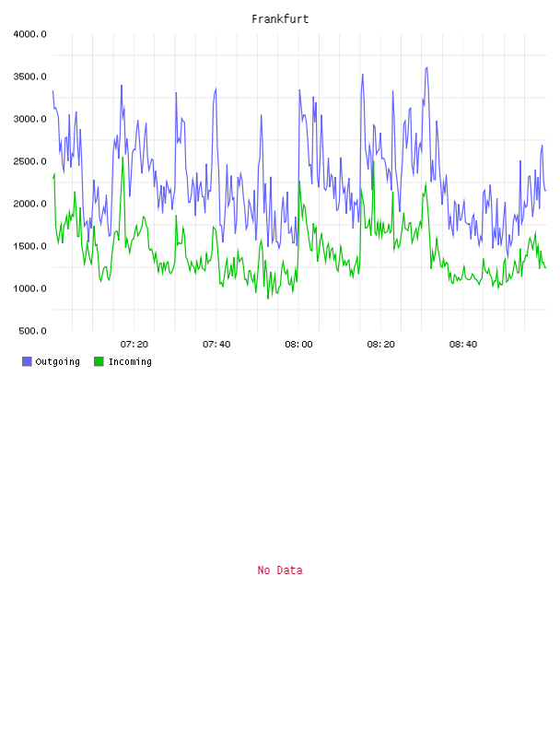Select the 08:00 time axis label
The image size is (560, 752).
pos(298,345)
